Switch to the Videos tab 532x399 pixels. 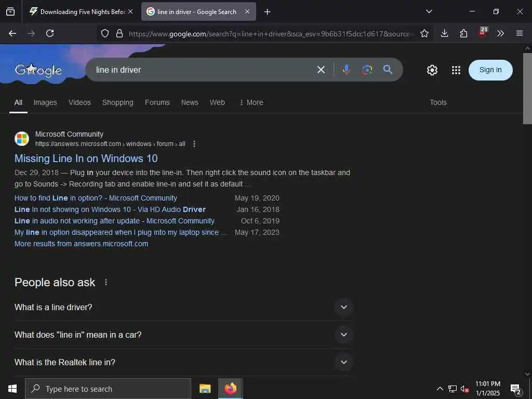(x=79, y=102)
